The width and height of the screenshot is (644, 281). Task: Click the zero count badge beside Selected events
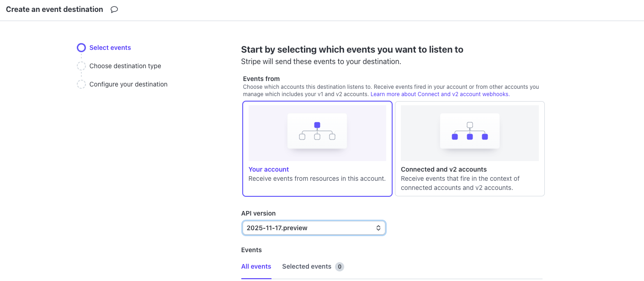(341, 266)
